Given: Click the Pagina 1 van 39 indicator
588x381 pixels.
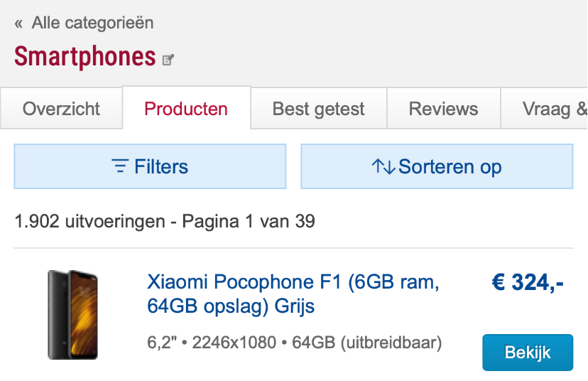Looking at the screenshot, I should (x=249, y=222).
